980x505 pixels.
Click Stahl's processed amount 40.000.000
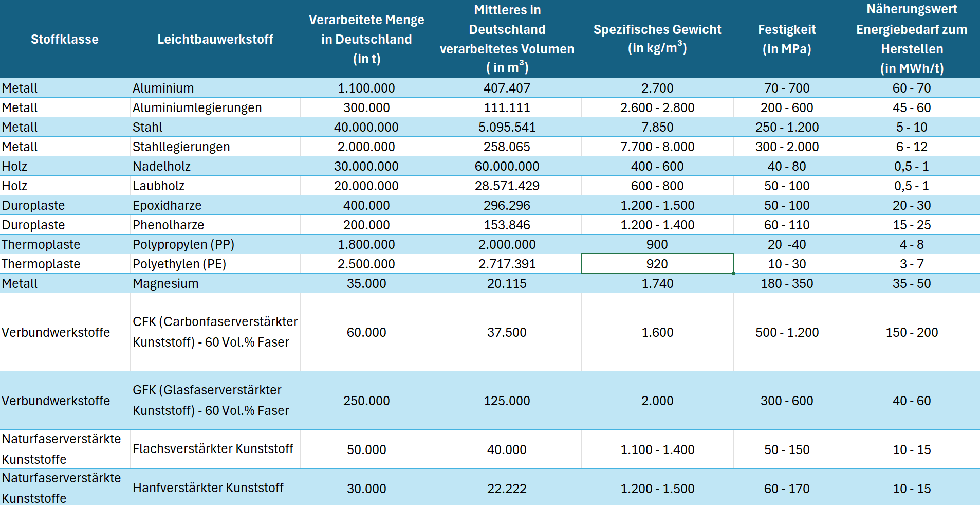coord(366,127)
